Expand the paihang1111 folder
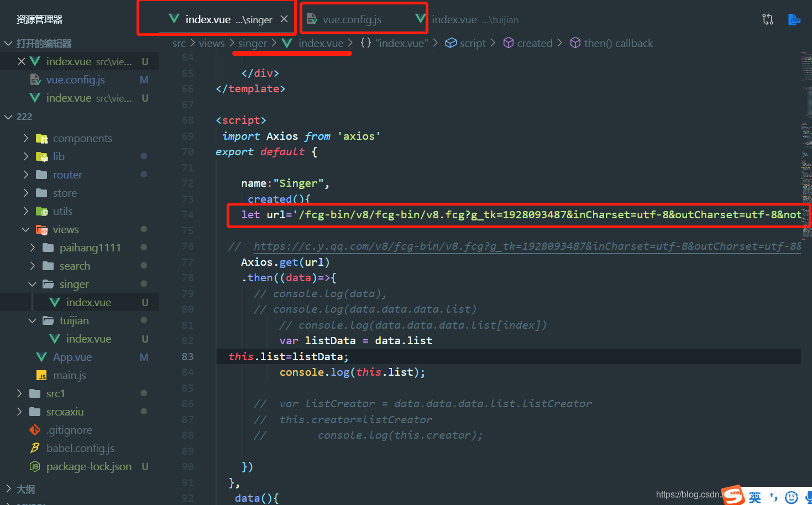 pyautogui.click(x=33, y=248)
